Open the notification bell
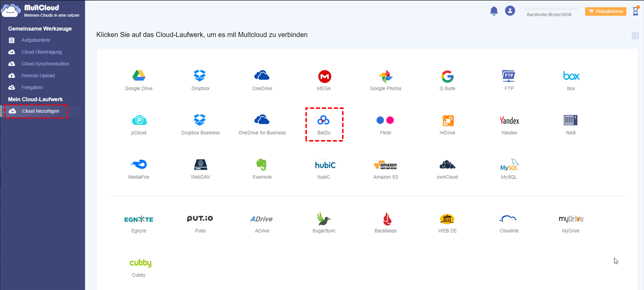The width and height of the screenshot is (644, 290). pyautogui.click(x=494, y=11)
